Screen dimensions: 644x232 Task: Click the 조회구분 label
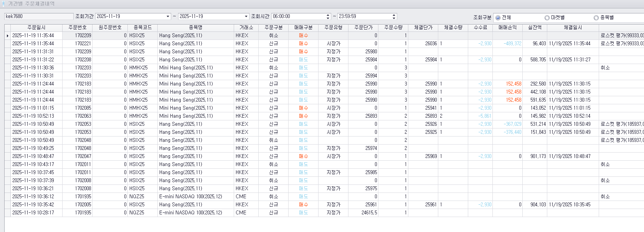pos(482,18)
